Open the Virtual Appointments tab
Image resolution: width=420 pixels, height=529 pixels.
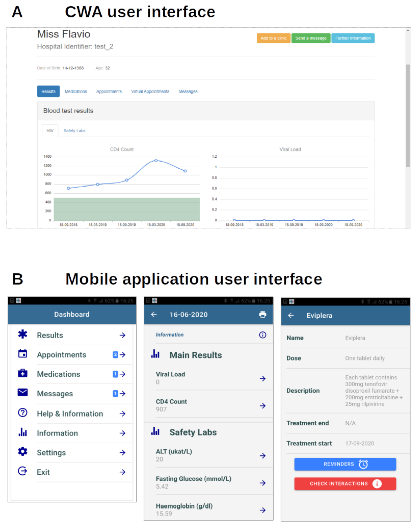pyautogui.click(x=150, y=91)
